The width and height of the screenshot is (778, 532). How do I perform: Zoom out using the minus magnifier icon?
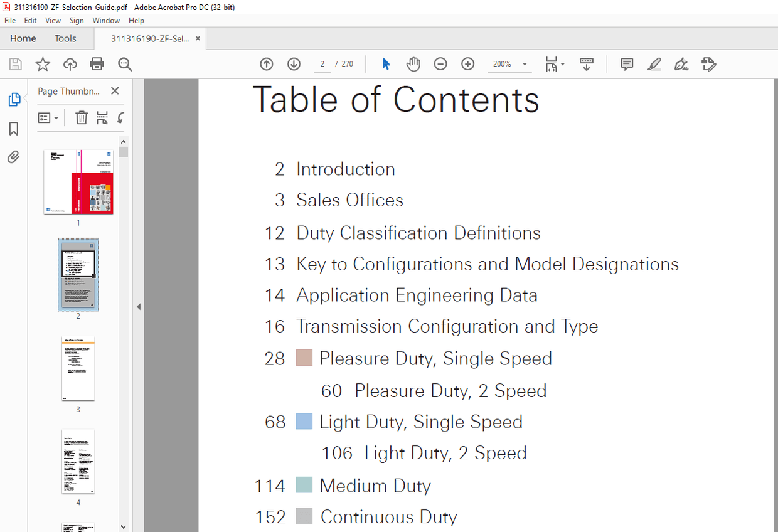(440, 63)
